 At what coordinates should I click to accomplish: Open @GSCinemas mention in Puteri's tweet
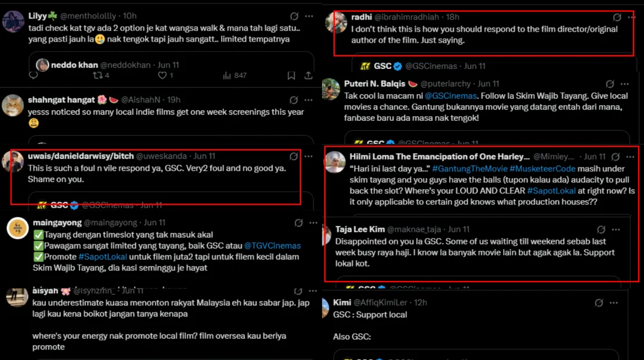[x=451, y=95]
